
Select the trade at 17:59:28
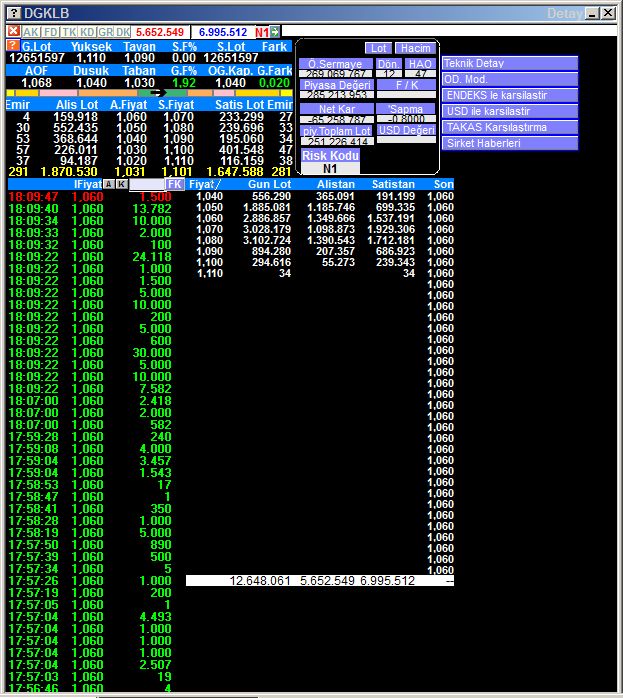tap(90, 437)
